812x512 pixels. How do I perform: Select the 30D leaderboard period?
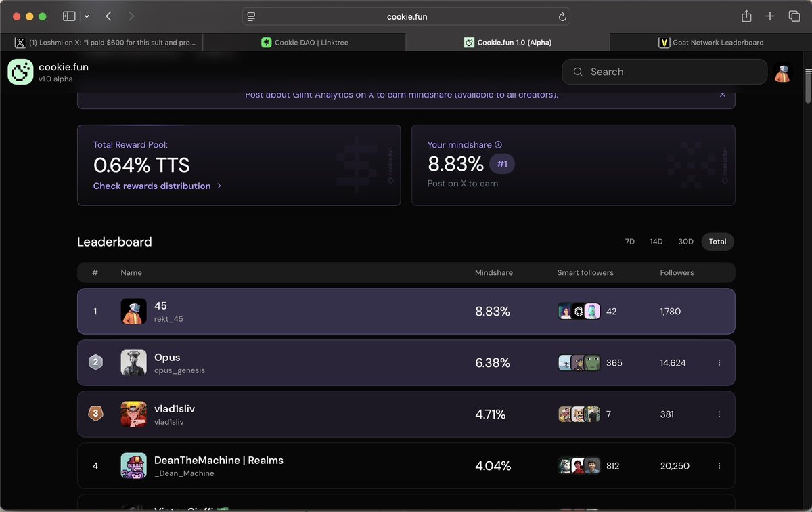pos(685,242)
